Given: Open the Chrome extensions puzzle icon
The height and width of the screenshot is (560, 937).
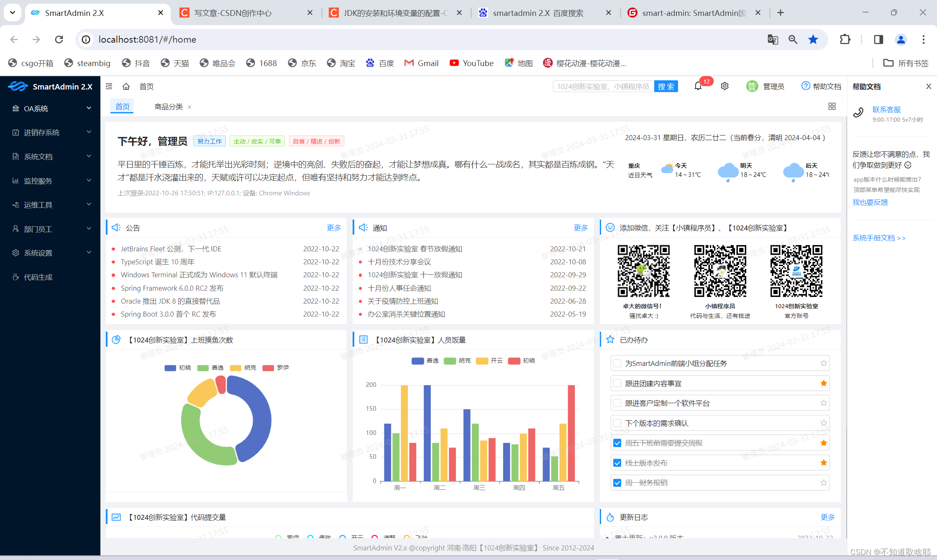Looking at the screenshot, I should click(x=845, y=39).
